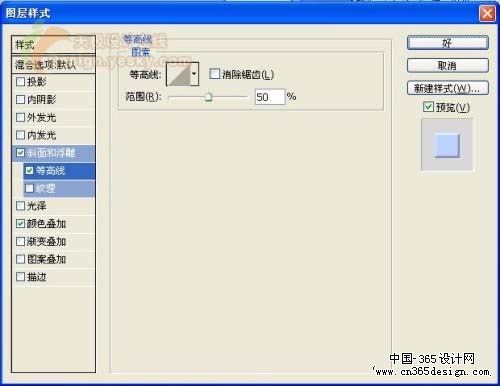Click the style preview swatch thumbnail
The width and height of the screenshot is (500, 386).
(x=447, y=145)
